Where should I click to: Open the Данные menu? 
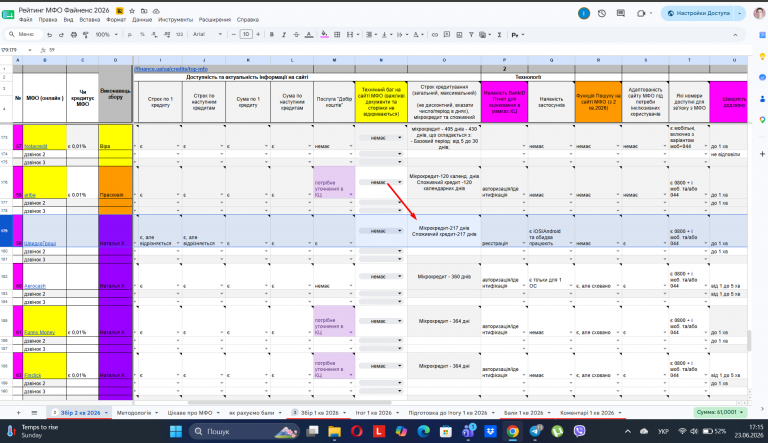142,20
